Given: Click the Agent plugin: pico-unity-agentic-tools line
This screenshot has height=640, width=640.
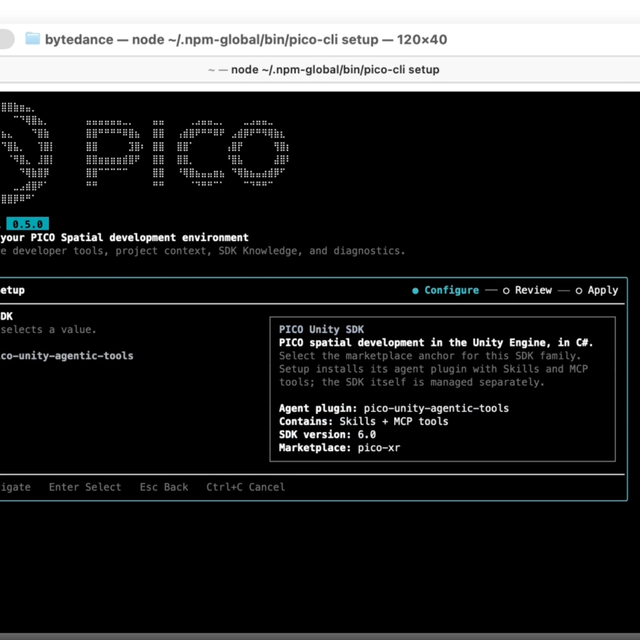Looking at the screenshot, I should [394, 408].
